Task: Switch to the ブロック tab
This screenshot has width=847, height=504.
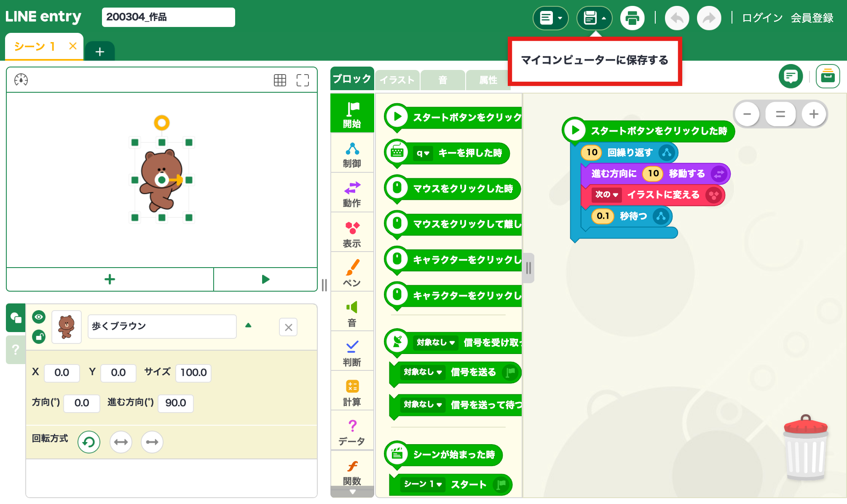Action: tap(352, 79)
